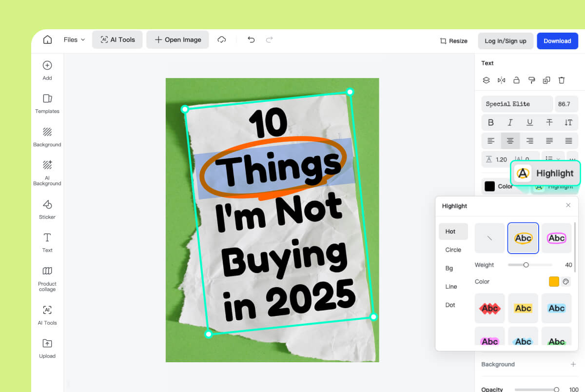Click the Highlight panel scrollbar
Screen dimensions: 585x392
pos(575,247)
